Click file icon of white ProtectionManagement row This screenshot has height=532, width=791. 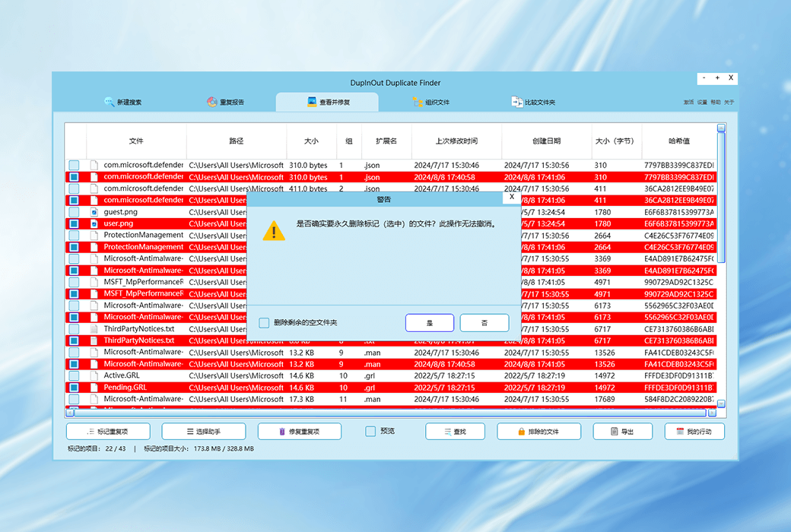(x=94, y=236)
